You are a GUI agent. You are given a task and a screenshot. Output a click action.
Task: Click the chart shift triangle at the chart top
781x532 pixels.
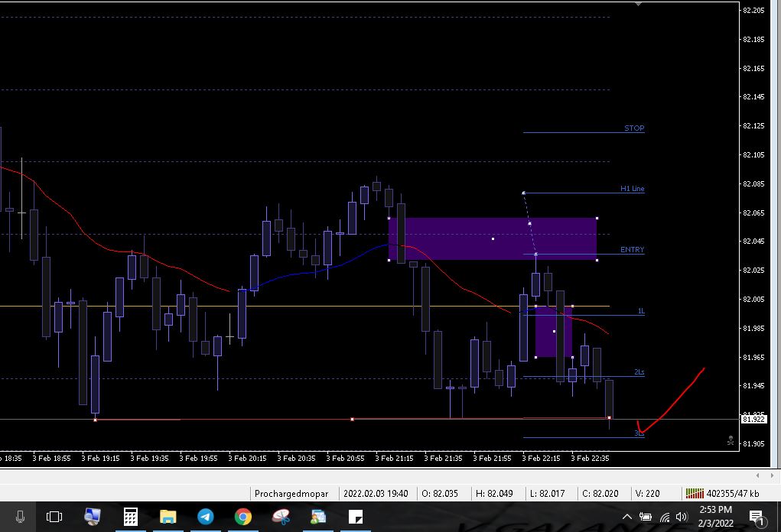pos(638,4)
